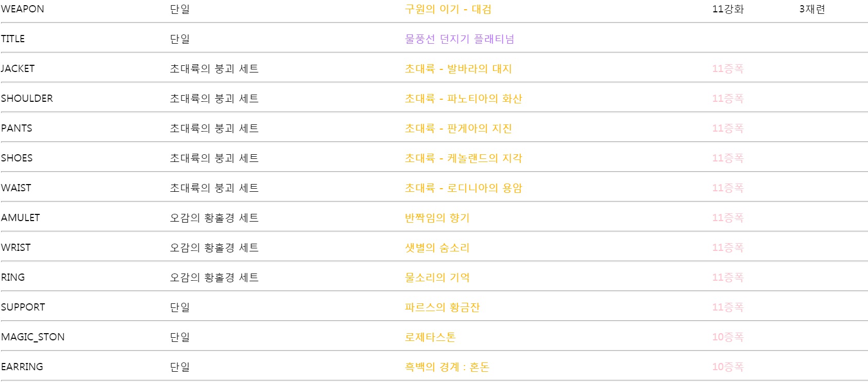868x382 pixels.
Task: Select shoulder item 초대륙 - 파노티아의 화산
Action: click(464, 99)
